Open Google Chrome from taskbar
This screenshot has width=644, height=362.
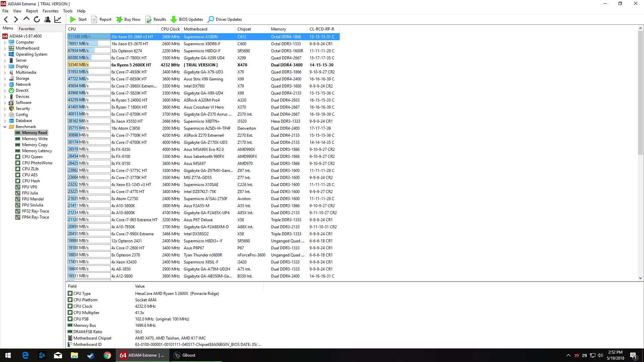(x=107, y=355)
